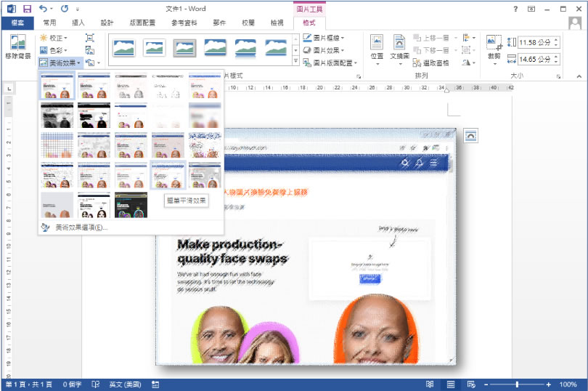Click the ruler tab selector L icon
The image size is (588, 391).
(9, 89)
